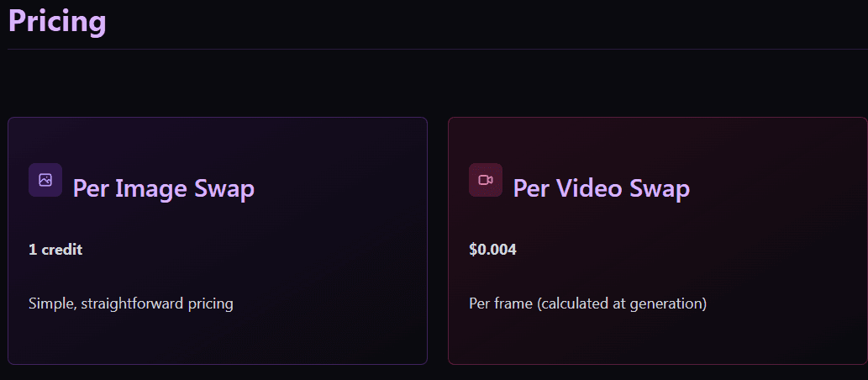Click the Pricing section heading
868x380 pixels.
(57, 21)
